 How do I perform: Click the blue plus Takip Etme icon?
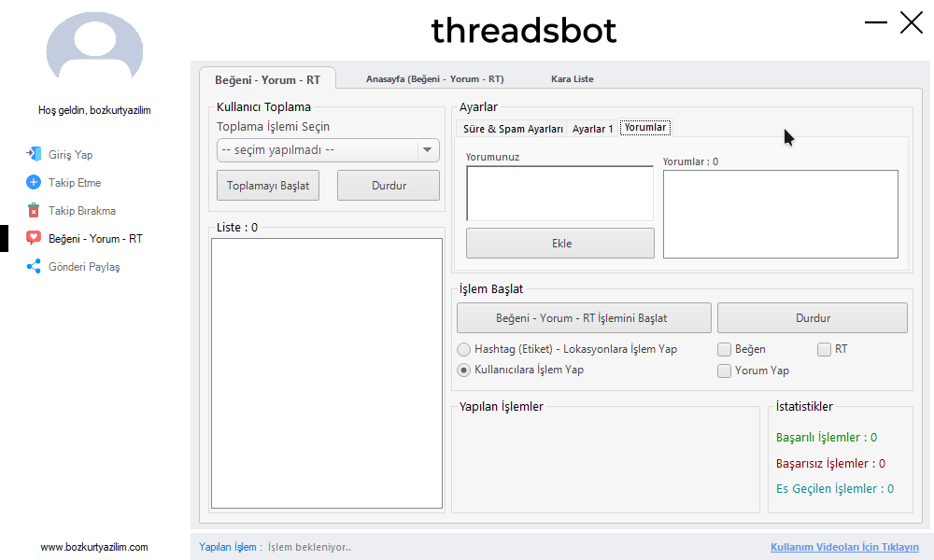34,182
